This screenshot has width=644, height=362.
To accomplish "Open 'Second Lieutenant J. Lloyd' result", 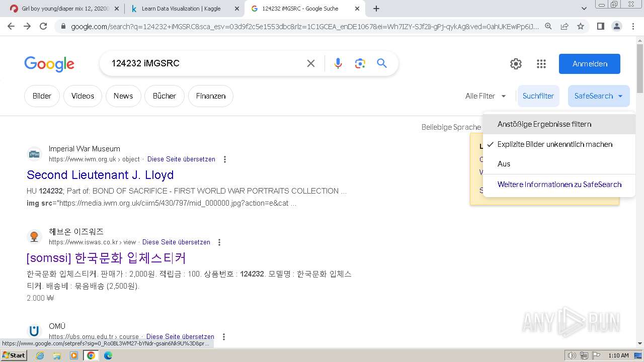I will (x=100, y=175).
